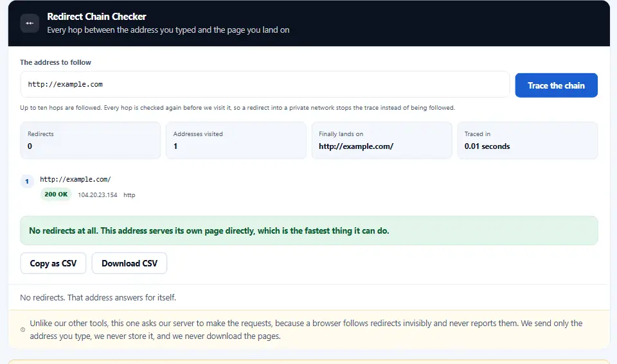
Task: Select the Traced in 0.01 seconds card
Action: 527,141
